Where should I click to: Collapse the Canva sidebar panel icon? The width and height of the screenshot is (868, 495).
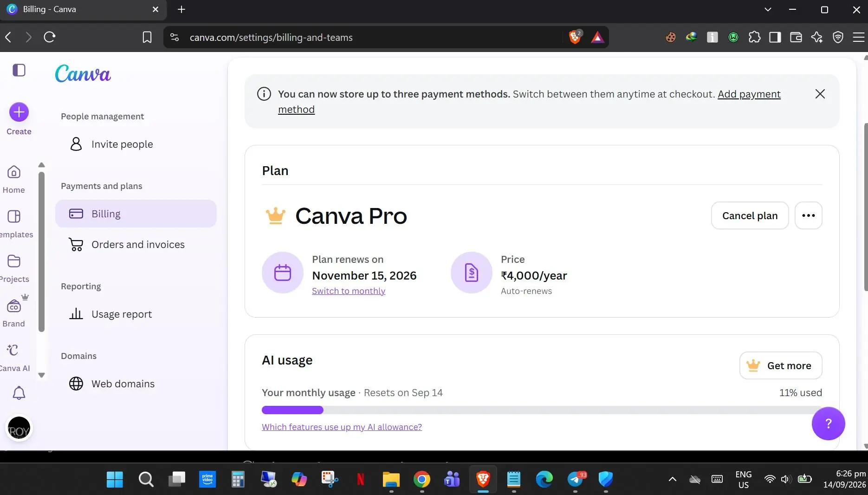pos(19,71)
